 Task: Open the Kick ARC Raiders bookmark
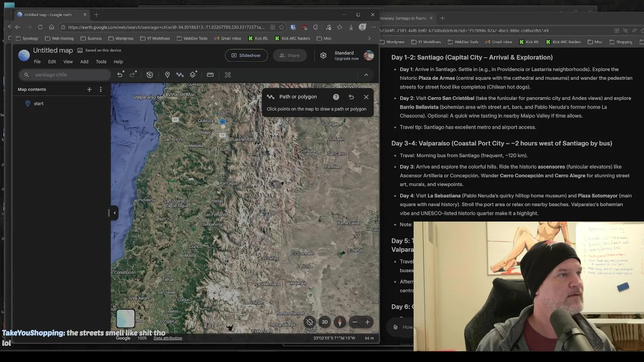tap(292, 38)
